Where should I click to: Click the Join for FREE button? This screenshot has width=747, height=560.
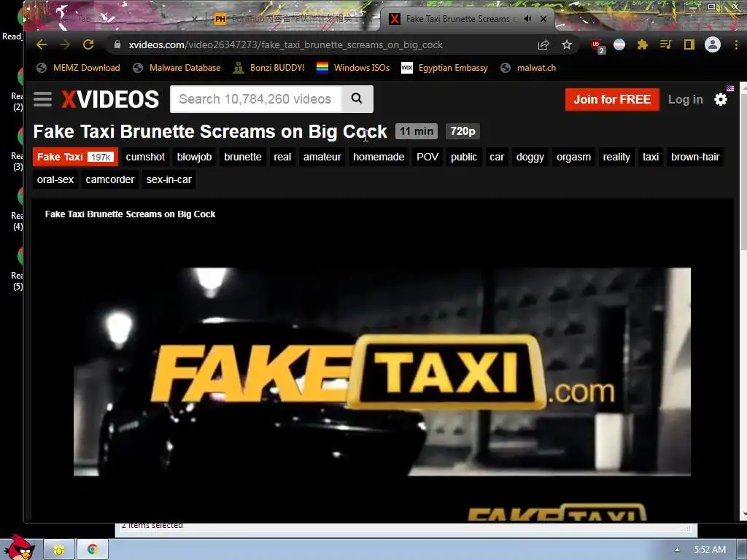click(x=612, y=99)
